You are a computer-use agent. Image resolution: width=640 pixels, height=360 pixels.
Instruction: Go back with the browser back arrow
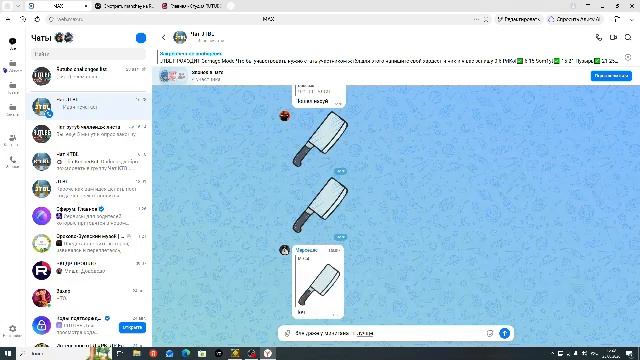pos(8,19)
